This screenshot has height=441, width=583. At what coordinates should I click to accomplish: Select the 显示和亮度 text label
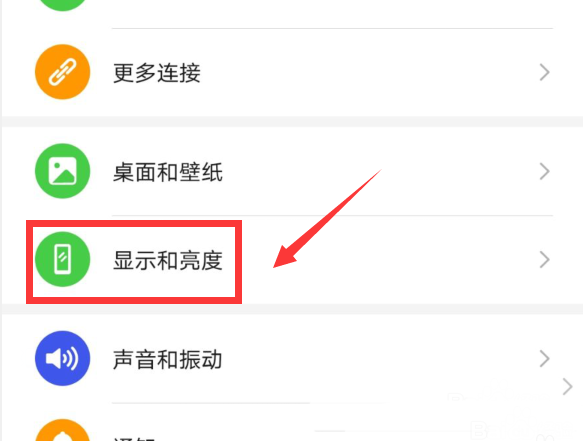[168, 260]
